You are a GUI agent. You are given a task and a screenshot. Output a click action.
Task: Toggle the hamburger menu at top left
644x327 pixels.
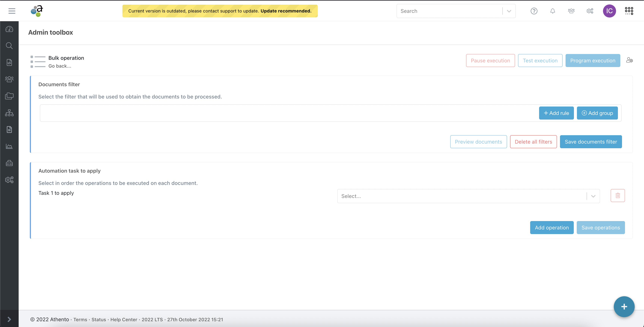(x=12, y=11)
